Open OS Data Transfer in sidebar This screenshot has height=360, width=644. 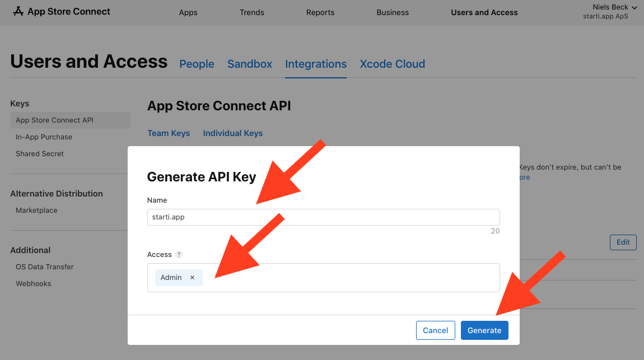(x=45, y=267)
